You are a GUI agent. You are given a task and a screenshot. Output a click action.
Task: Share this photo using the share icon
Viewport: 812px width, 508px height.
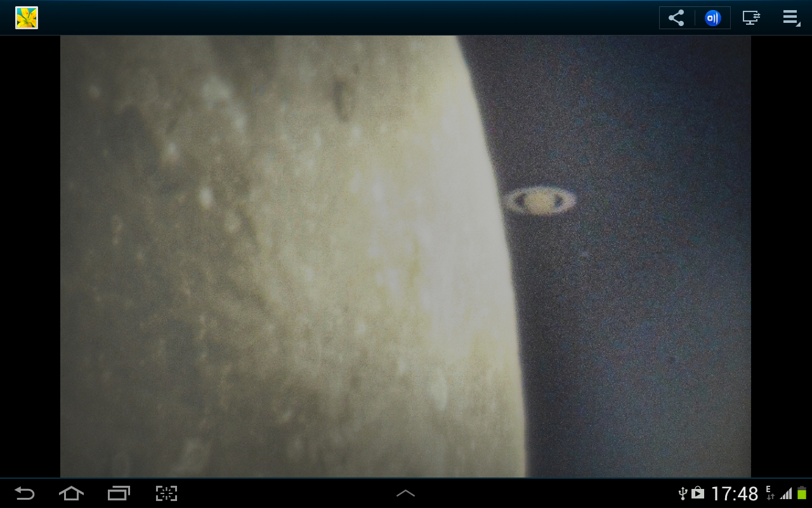point(676,18)
